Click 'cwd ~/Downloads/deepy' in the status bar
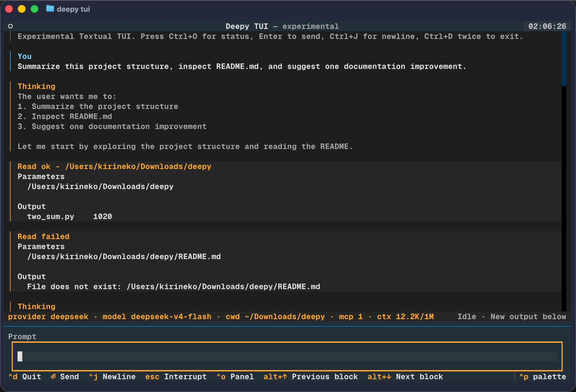This screenshot has height=392, width=576. point(275,317)
